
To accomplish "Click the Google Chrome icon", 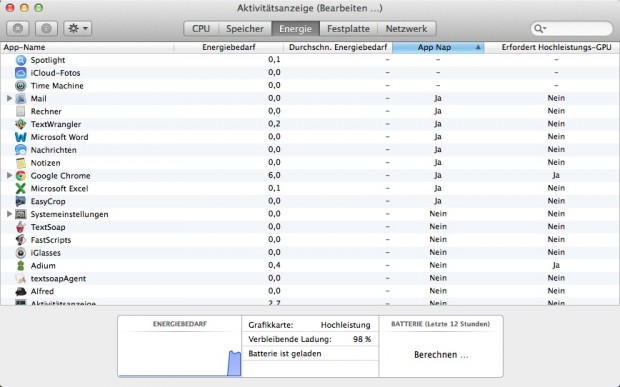I will pyautogui.click(x=21, y=176).
